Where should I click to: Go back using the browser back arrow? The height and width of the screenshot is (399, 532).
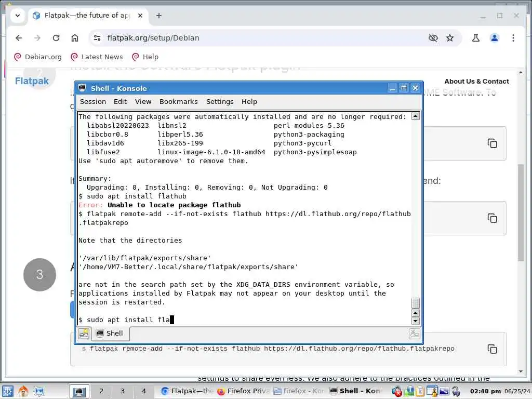(x=19, y=38)
